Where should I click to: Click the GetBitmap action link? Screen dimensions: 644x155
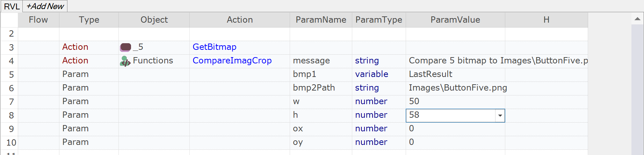[x=214, y=47]
